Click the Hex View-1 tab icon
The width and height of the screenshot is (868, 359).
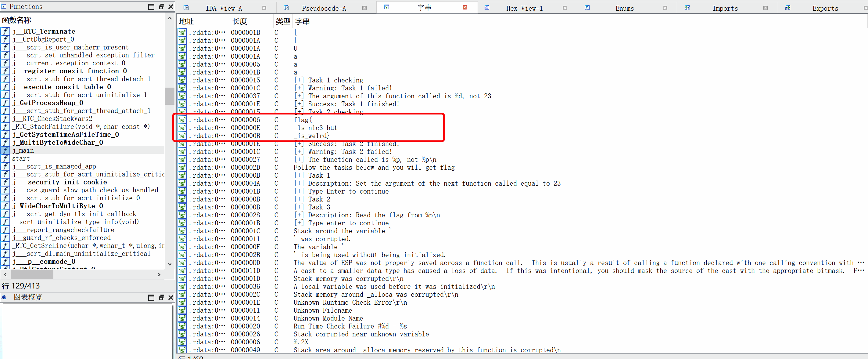tap(487, 8)
